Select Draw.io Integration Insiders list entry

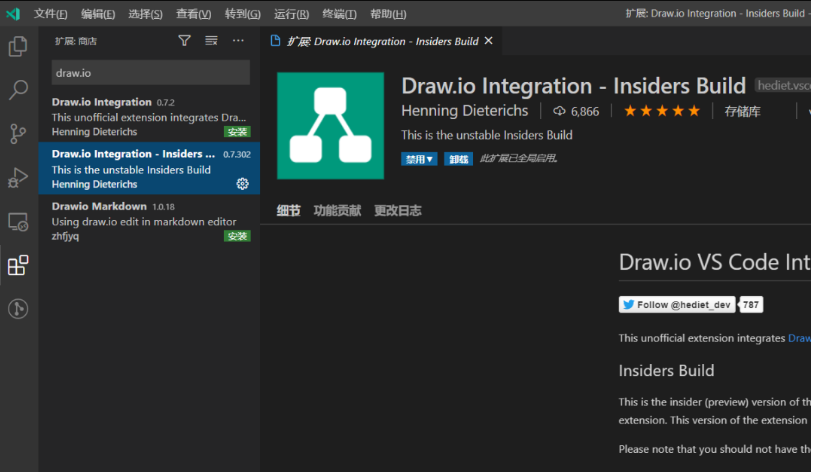pos(149,169)
